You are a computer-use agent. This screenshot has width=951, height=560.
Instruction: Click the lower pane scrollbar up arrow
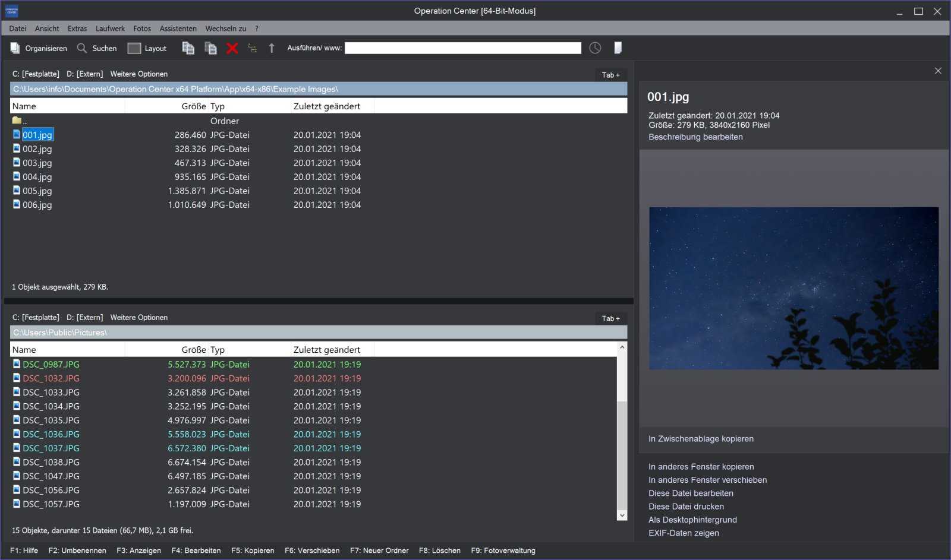coord(622,347)
